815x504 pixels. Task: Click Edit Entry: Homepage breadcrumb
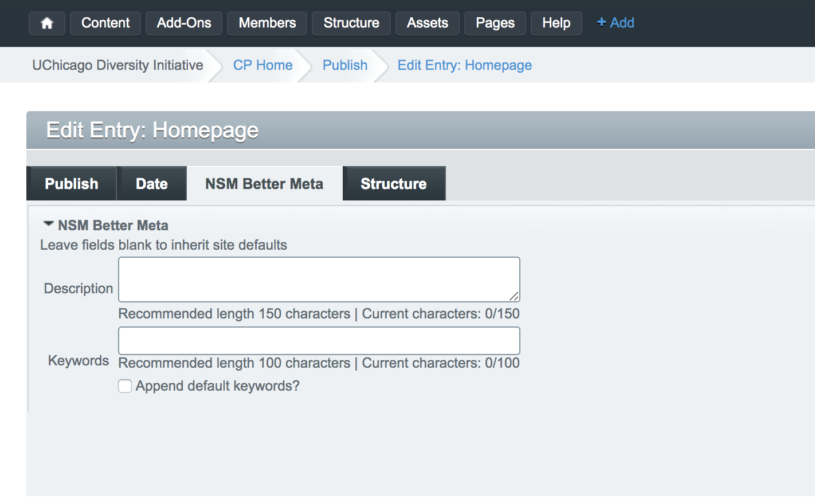pos(465,65)
